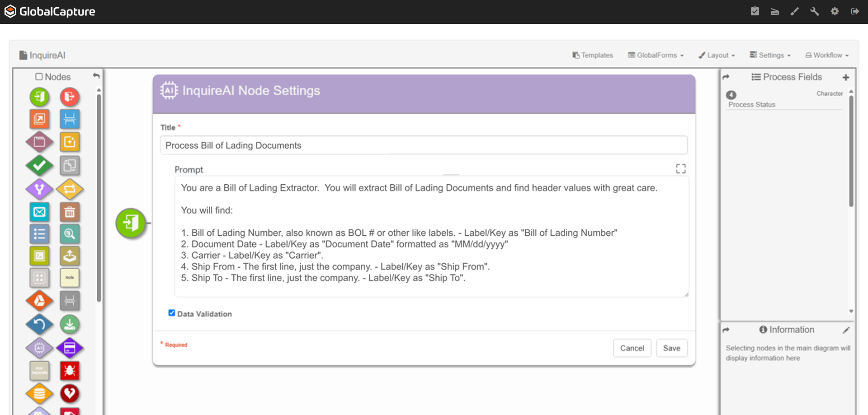
Task: Collapse the Nodes panel with back arrow
Action: coord(96,76)
